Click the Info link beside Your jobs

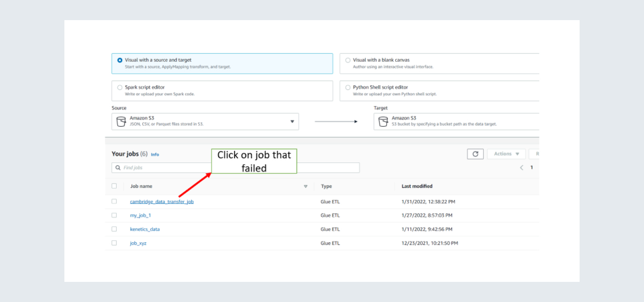(155, 154)
